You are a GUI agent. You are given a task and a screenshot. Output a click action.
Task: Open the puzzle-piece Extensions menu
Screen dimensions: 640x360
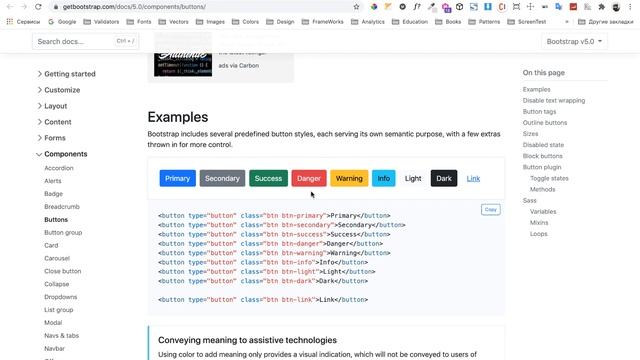coord(602,7)
